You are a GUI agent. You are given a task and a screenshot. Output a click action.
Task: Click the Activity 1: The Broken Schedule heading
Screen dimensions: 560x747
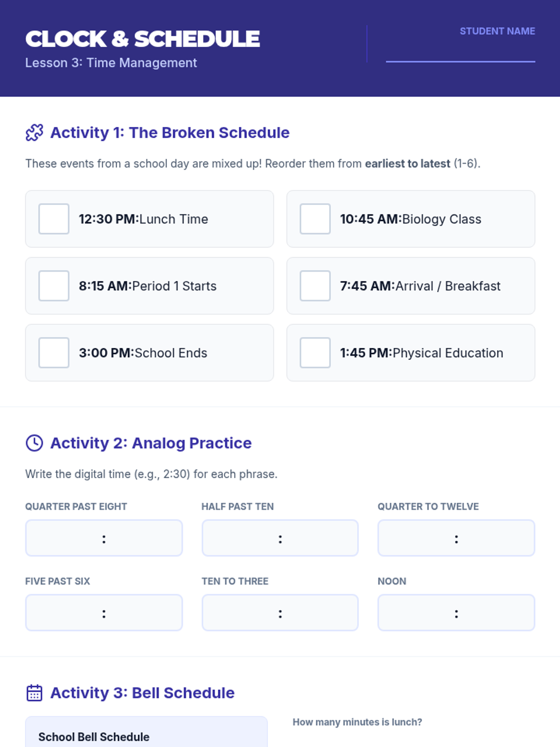[170, 133]
